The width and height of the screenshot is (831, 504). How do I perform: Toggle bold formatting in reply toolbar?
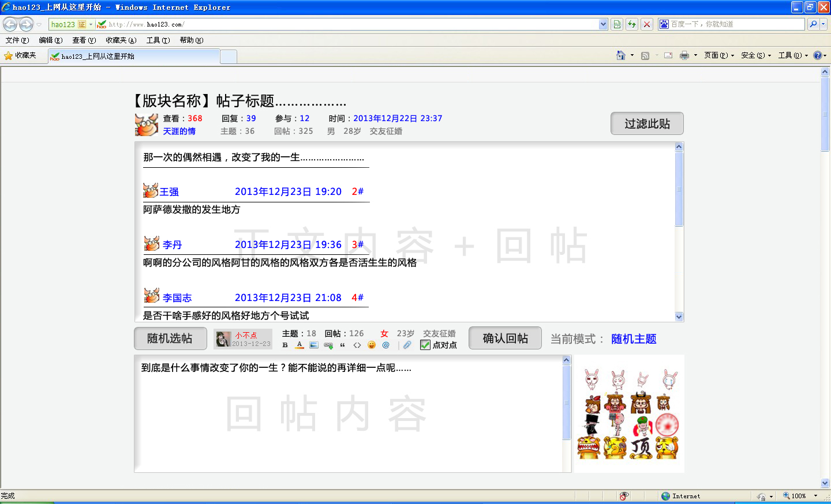pos(285,345)
